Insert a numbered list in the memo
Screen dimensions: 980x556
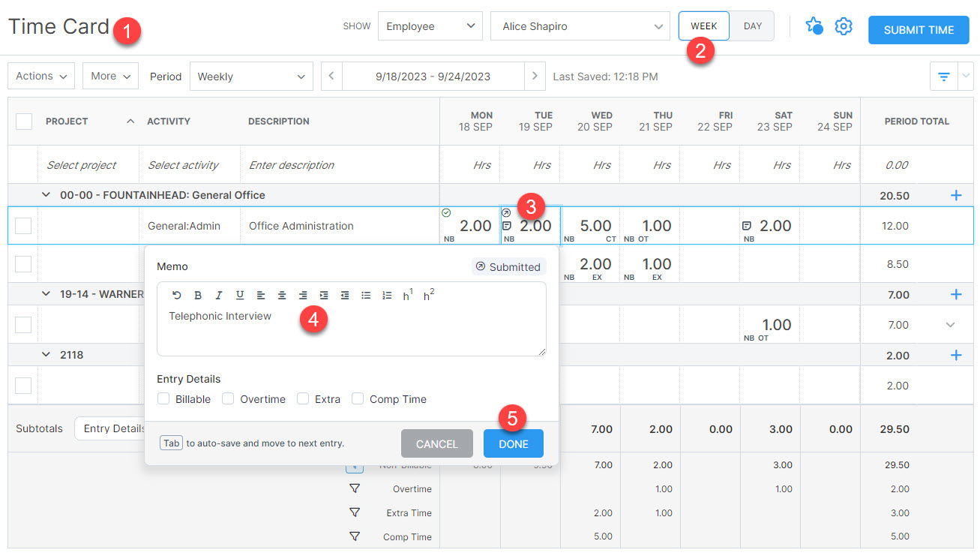[387, 295]
